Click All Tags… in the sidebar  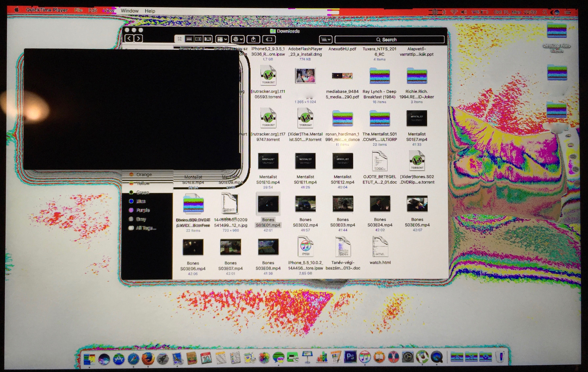coord(145,228)
